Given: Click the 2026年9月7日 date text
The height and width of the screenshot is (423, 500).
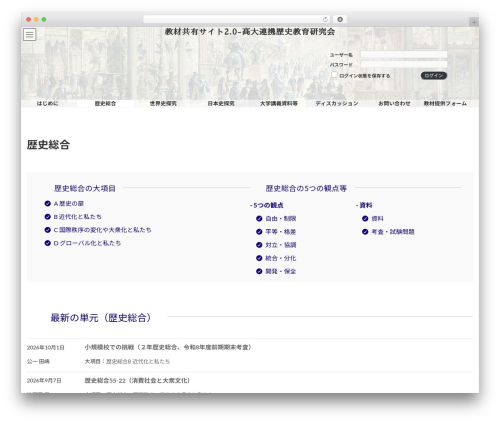Looking at the screenshot, I should click(44, 380).
